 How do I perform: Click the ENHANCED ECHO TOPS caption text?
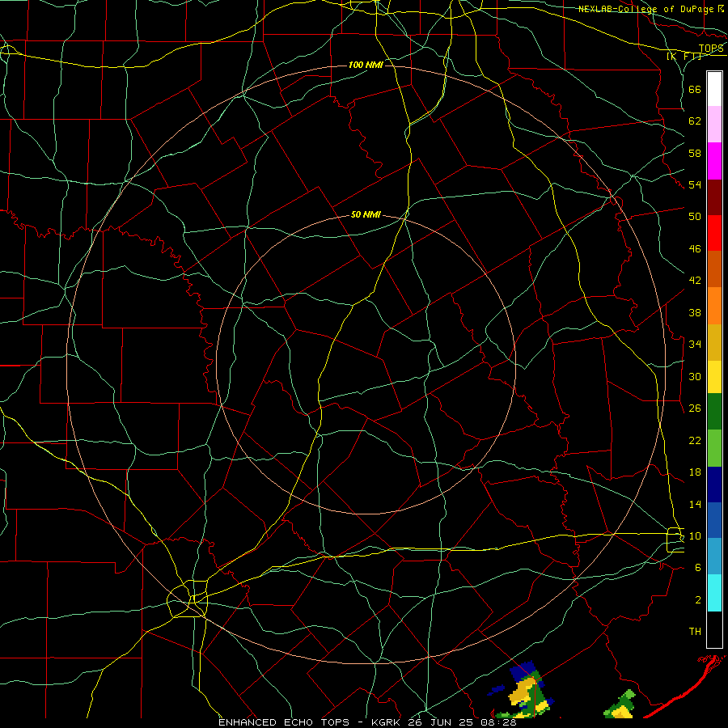[x=284, y=722]
